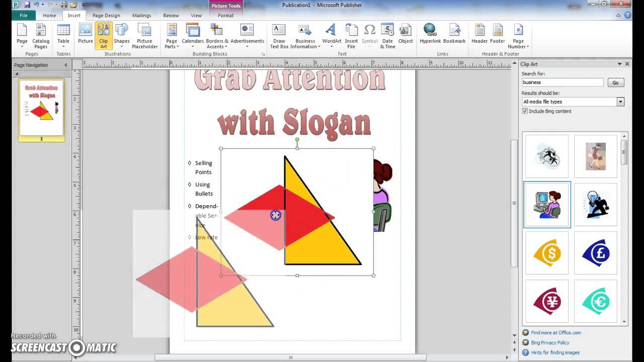This screenshot has height=362, width=644.
Task: Insert a Catalog Pages element
Action: click(x=41, y=36)
